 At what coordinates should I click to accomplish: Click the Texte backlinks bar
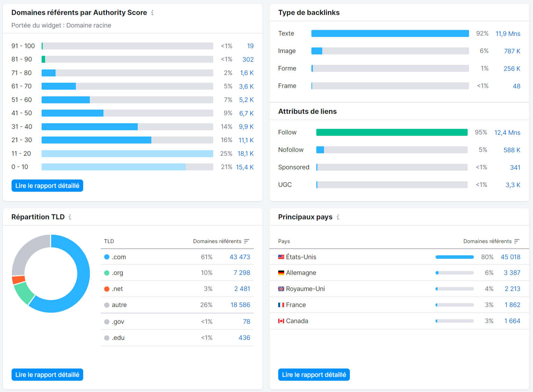pyautogui.click(x=390, y=34)
